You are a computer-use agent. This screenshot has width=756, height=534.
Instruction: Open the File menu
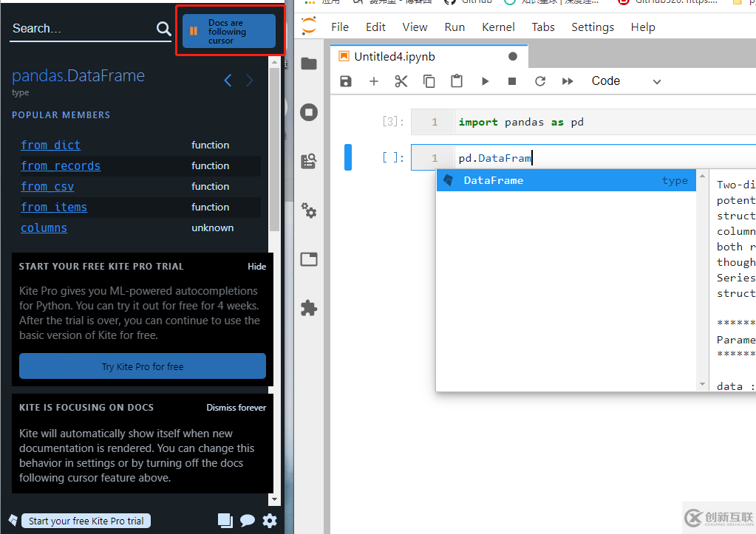340,27
